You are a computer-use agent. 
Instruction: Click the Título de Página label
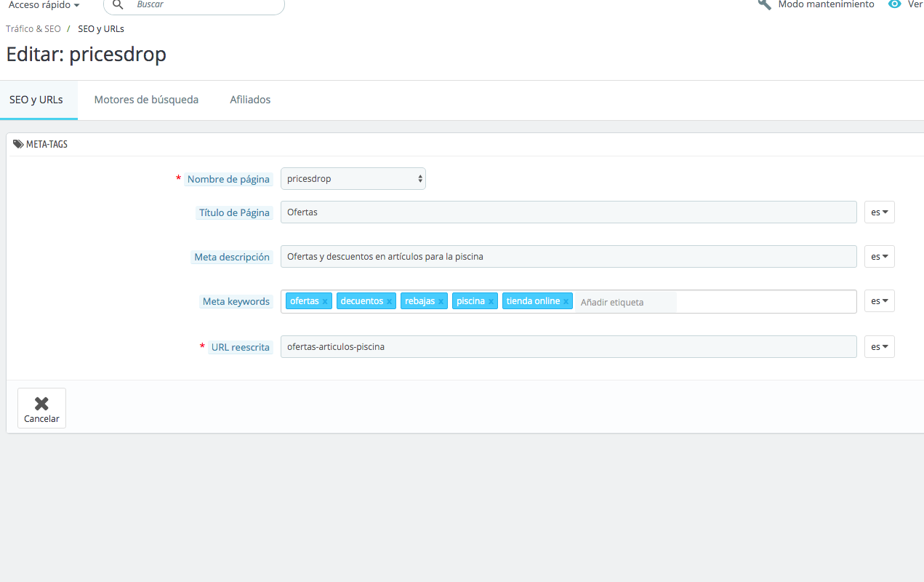[235, 213]
